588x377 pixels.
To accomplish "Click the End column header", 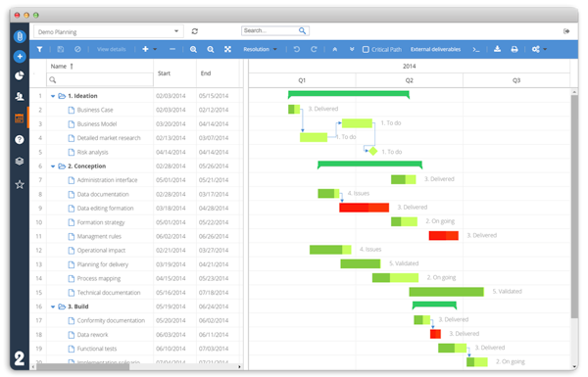I will 206,73.
